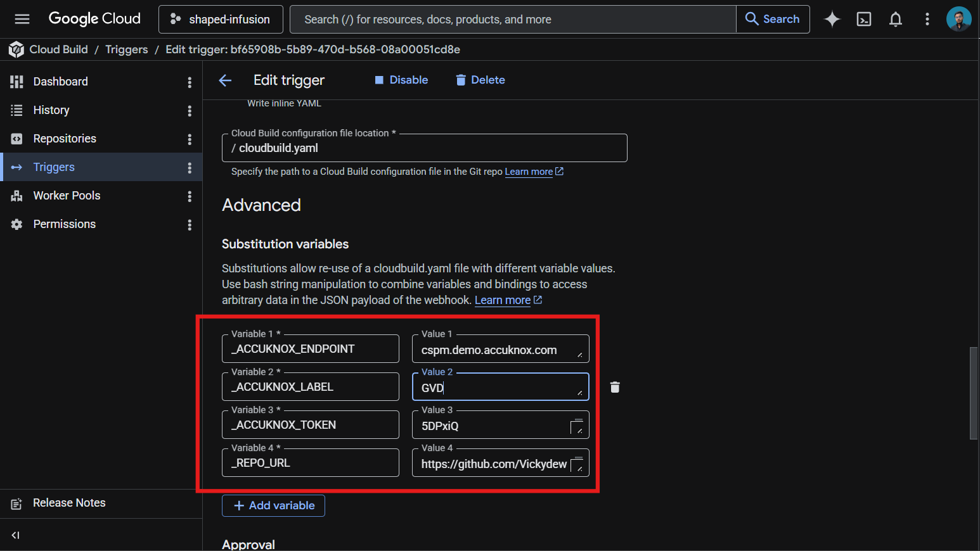Image resolution: width=980 pixels, height=551 pixels.
Task: Go to the Triggers breadcrumb link
Action: coord(127,49)
